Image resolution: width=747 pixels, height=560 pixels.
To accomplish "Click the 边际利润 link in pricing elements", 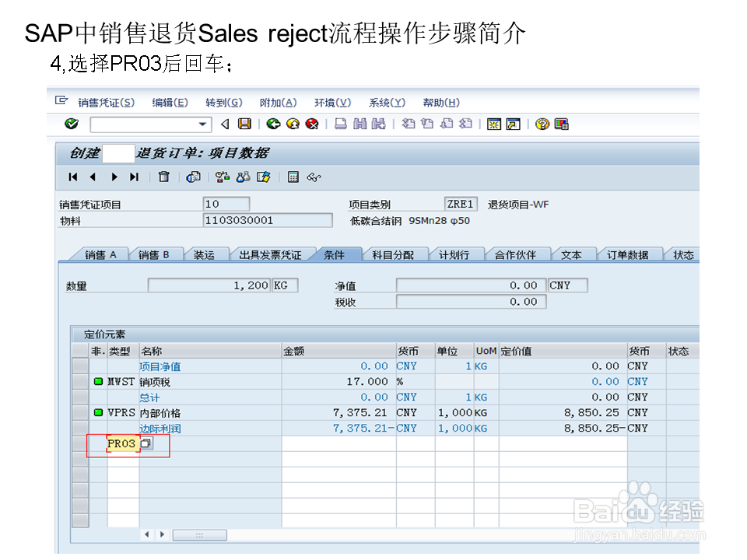I will (160, 429).
